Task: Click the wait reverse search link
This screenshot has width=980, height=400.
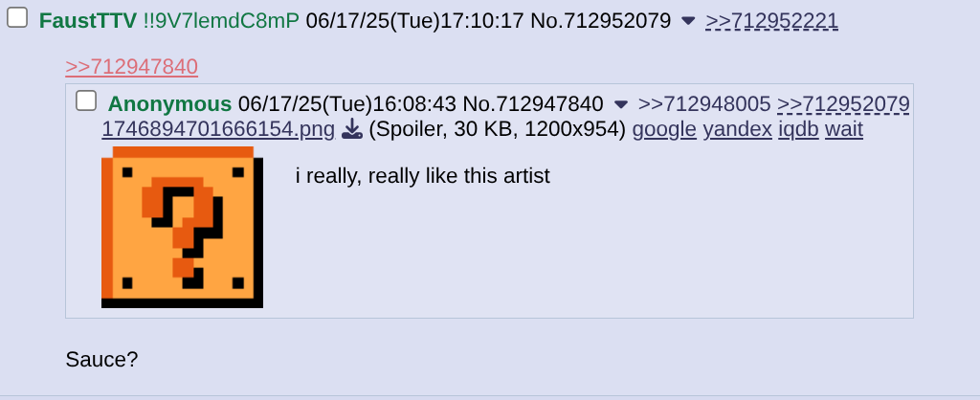Action: click(x=844, y=129)
